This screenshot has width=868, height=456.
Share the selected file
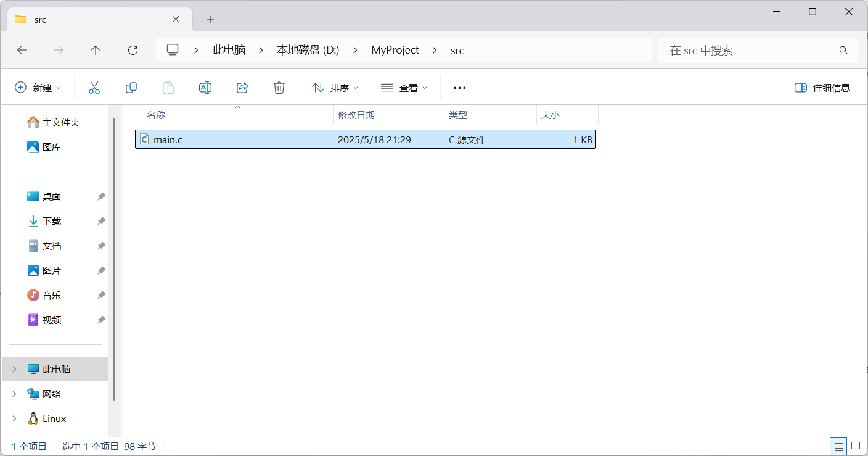pos(242,87)
